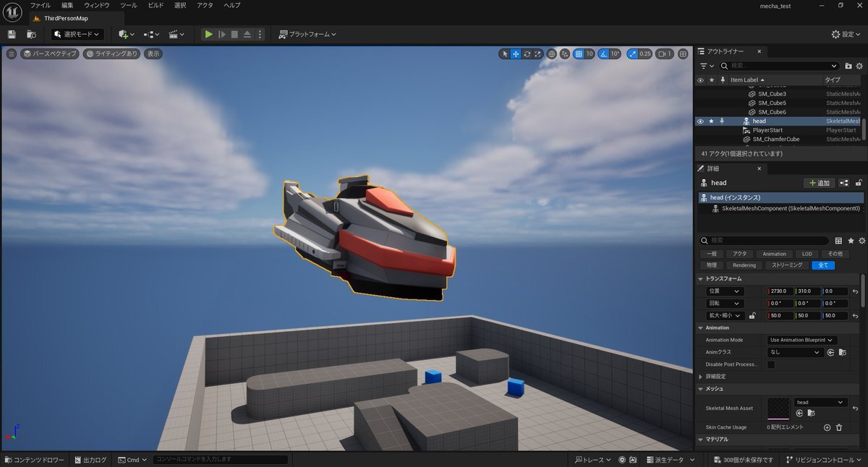The height and width of the screenshot is (467, 868).
Task: Click the Skeletal Mesh Asset thumbnail
Action: 778,408
